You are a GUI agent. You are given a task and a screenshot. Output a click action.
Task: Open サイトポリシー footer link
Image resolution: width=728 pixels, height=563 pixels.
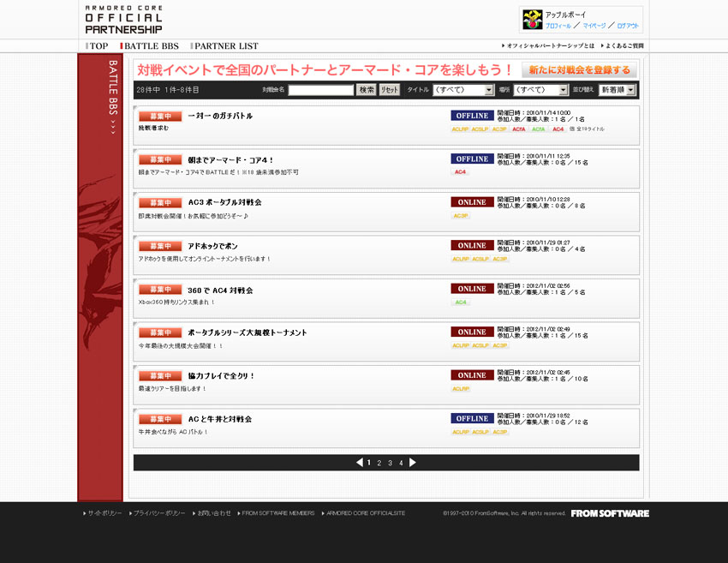[104, 513]
